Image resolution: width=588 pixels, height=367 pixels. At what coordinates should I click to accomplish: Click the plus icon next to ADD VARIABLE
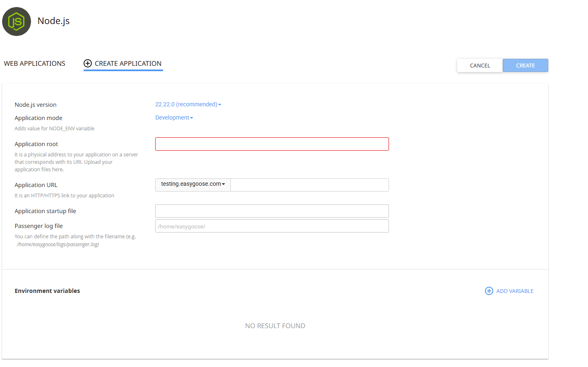tap(489, 291)
